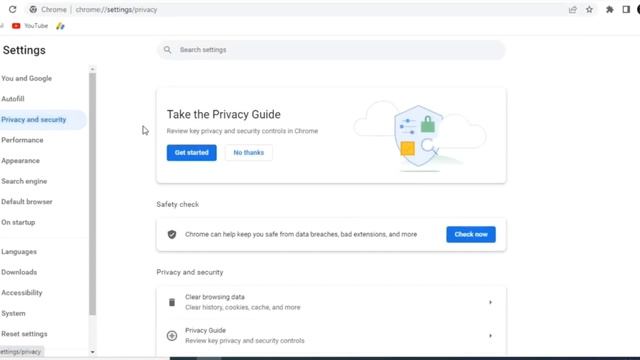This screenshot has width=640, height=360.
Task: Open Default browser settings
Action: click(x=27, y=202)
